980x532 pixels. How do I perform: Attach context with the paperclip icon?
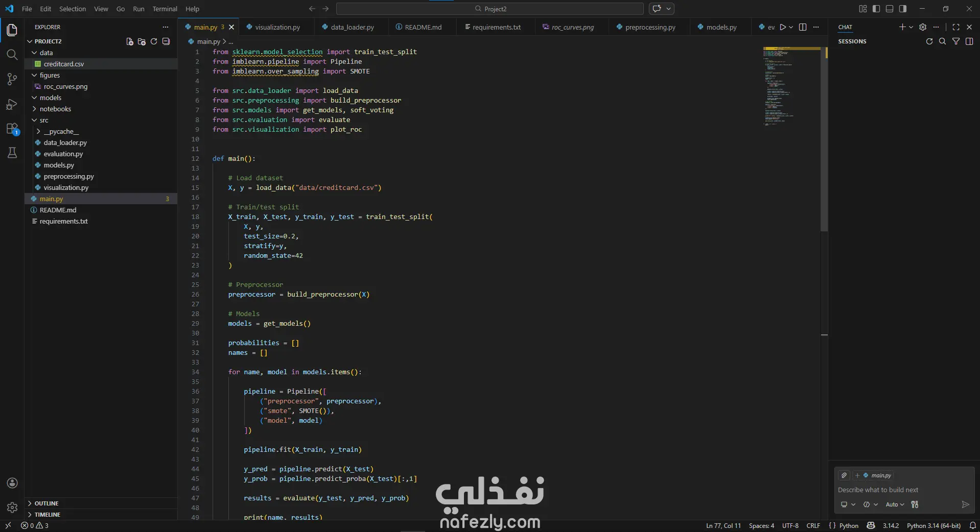pos(844,475)
